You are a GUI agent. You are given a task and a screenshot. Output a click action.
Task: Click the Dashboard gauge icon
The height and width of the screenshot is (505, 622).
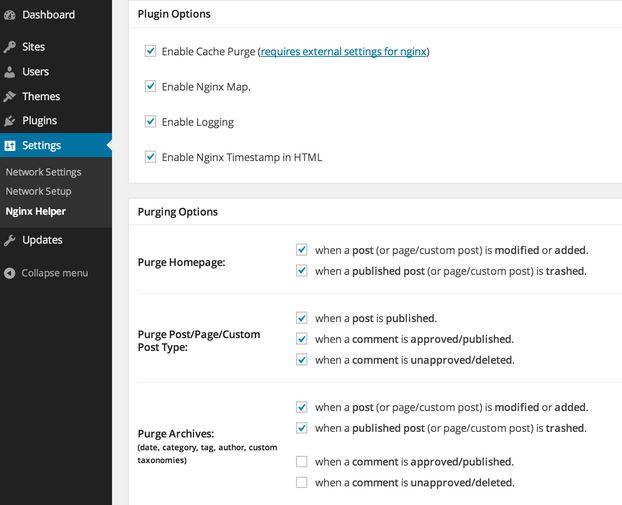pyautogui.click(x=10, y=15)
